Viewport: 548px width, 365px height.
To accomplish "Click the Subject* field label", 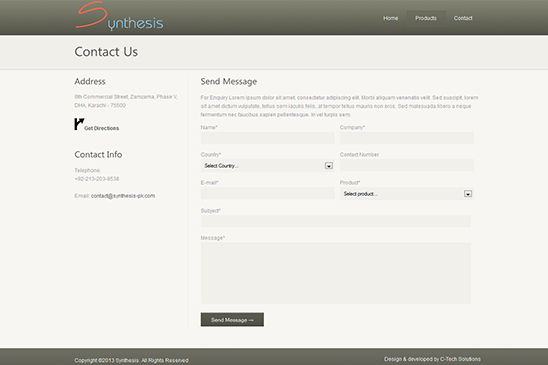I will [210, 210].
